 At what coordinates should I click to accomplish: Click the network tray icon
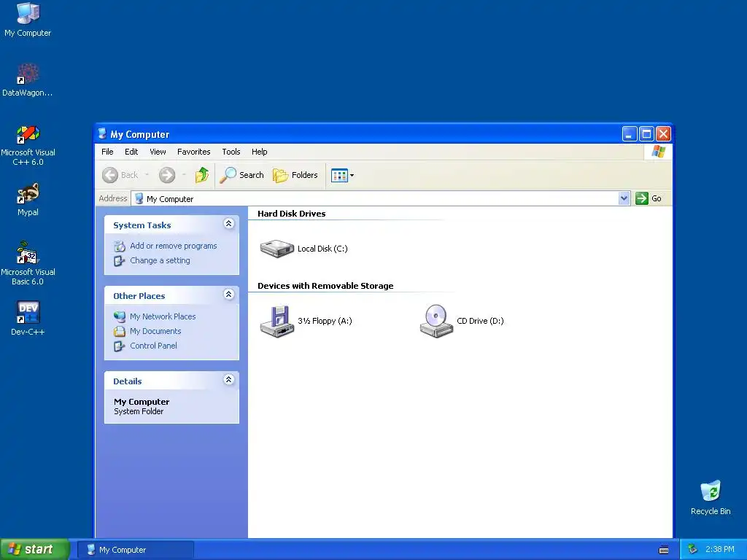693,550
